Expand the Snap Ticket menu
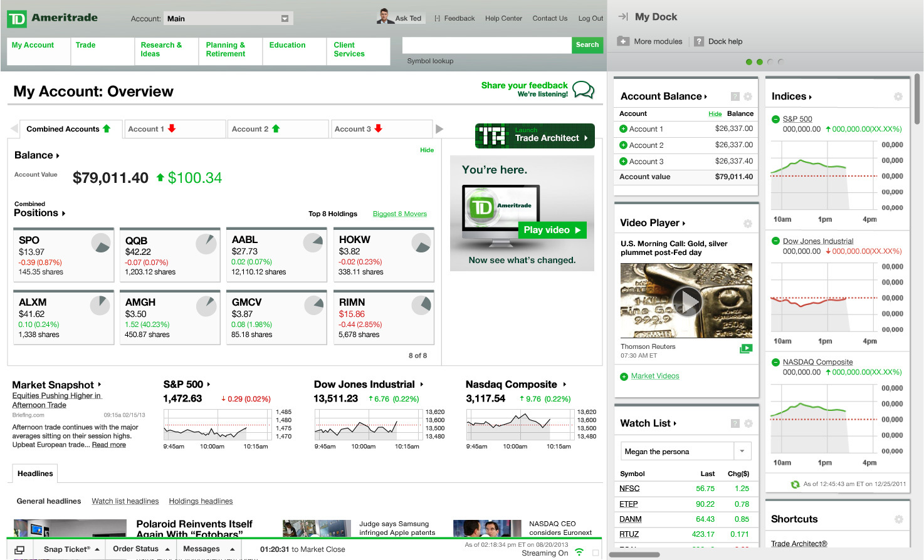 pos(97,549)
